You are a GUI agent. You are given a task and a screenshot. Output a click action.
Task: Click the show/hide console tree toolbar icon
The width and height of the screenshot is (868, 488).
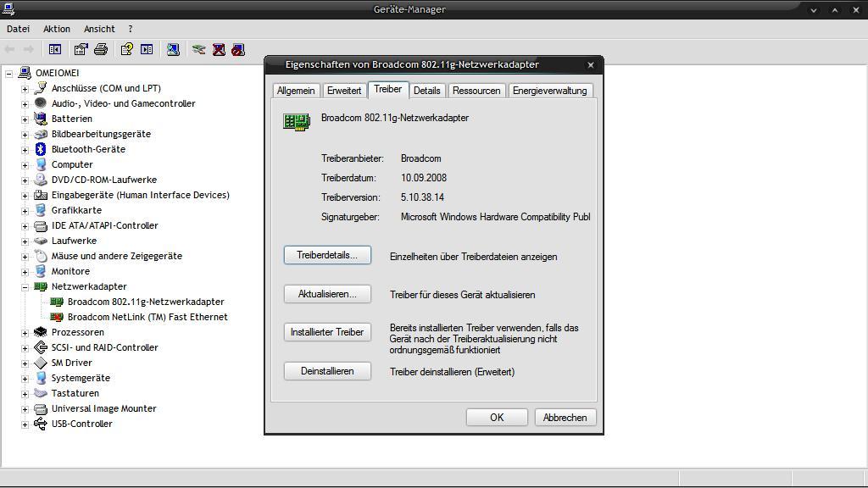click(55, 49)
